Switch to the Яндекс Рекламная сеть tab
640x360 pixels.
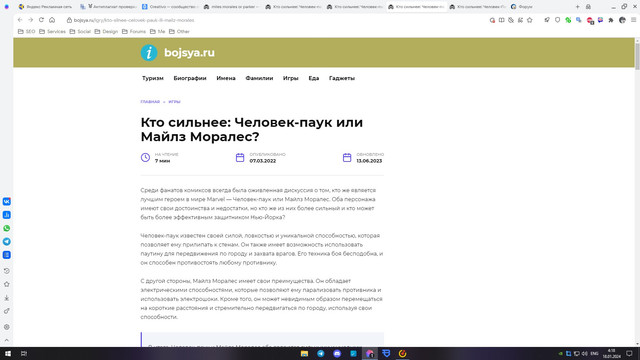(x=46, y=7)
